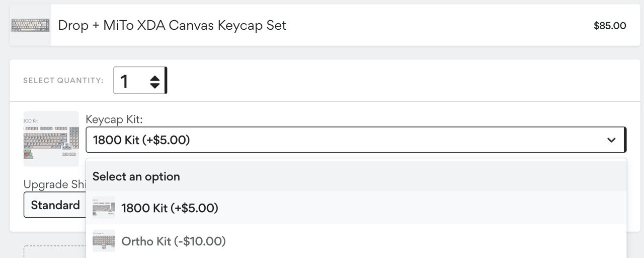Click the Keycap Kit select box showing 1800 Kit

point(356,140)
